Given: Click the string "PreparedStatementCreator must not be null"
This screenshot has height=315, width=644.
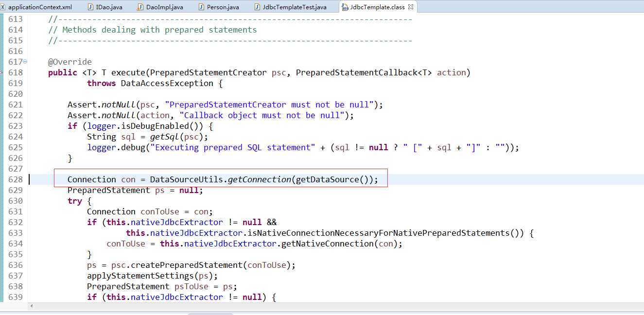Looking at the screenshot, I should pyautogui.click(x=272, y=105).
